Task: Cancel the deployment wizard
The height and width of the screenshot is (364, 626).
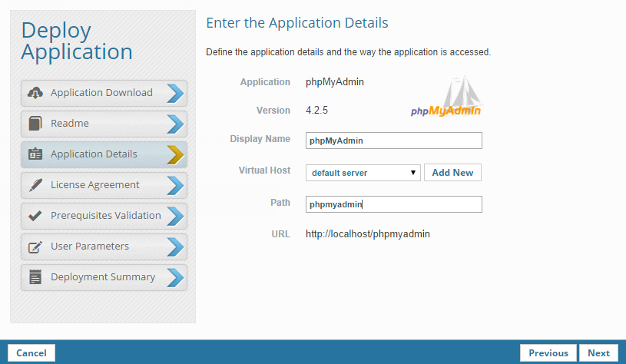Action: coord(31,353)
